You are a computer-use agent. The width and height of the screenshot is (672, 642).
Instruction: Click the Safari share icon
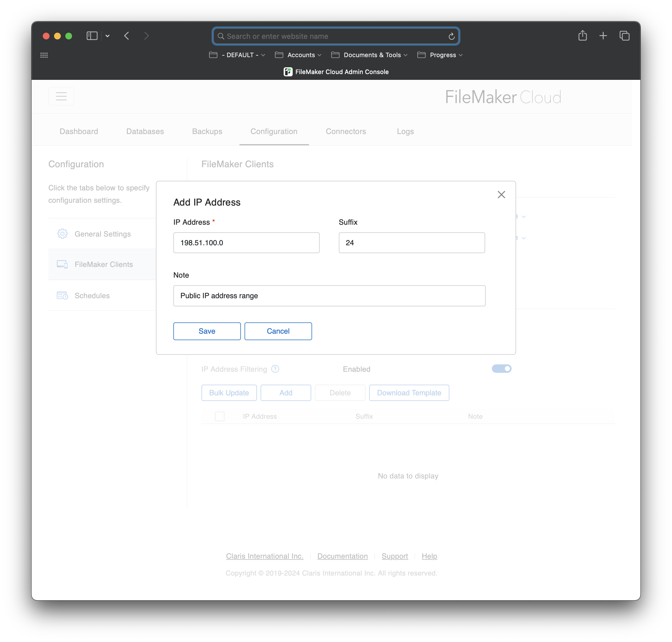click(x=583, y=35)
